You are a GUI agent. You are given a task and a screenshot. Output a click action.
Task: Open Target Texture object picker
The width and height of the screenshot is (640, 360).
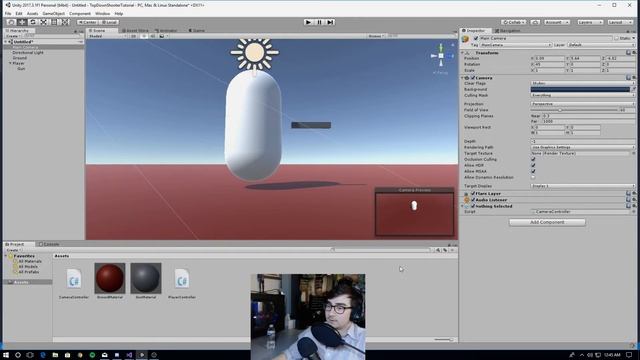633,153
